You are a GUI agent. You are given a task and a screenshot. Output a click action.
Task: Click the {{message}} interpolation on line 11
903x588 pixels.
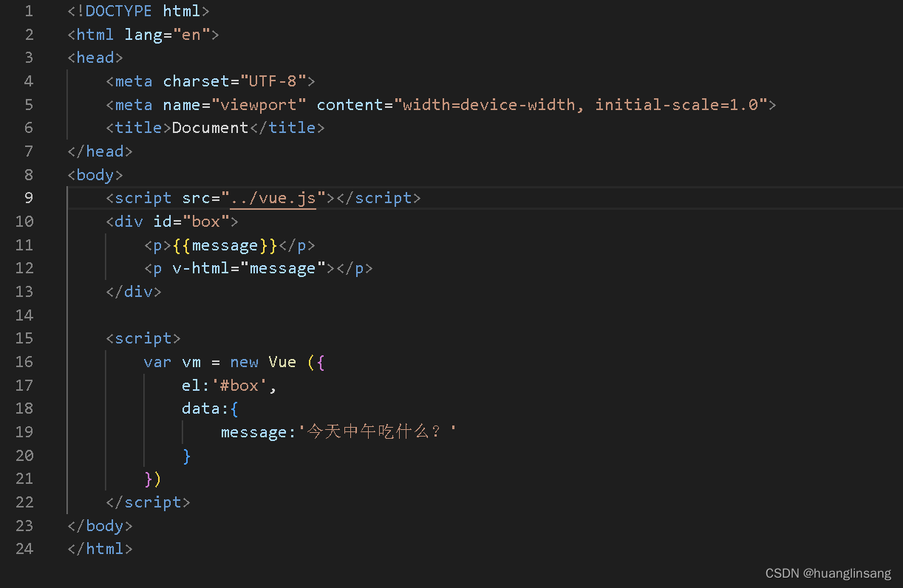coord(225,245)
